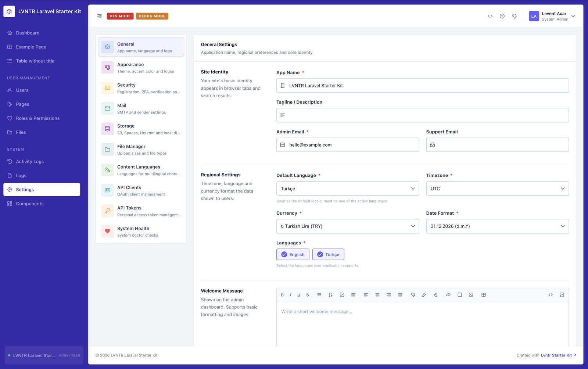Toggle the Türkçe language option

[x=328, y=254]
